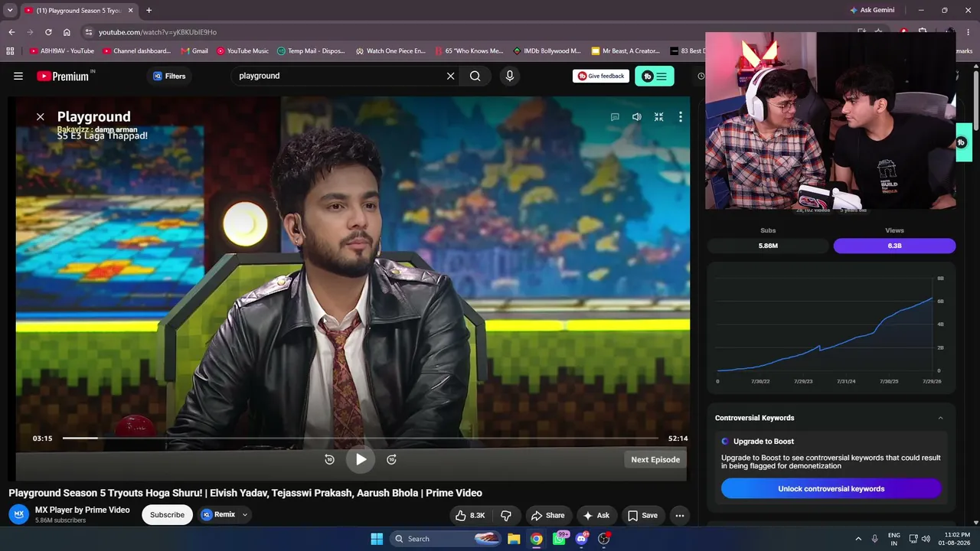Close the Playground Season 5 tab

pos(131,10)
